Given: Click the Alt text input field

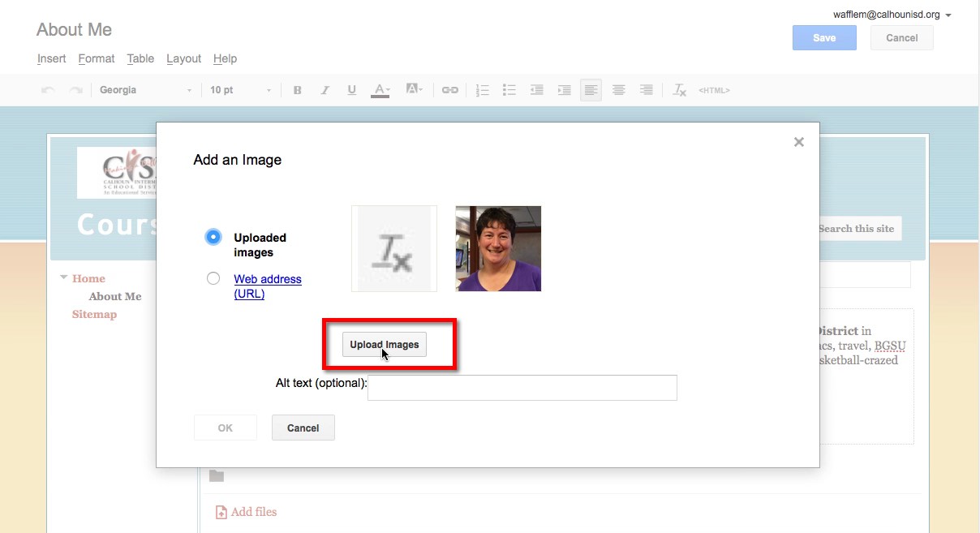Looking at the screenshot, I should 522,387.
